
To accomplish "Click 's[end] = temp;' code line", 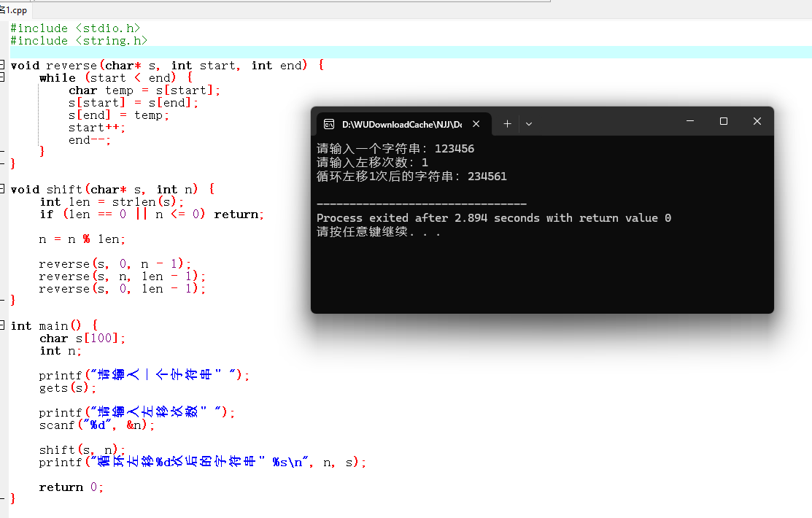I will (119, 115).
